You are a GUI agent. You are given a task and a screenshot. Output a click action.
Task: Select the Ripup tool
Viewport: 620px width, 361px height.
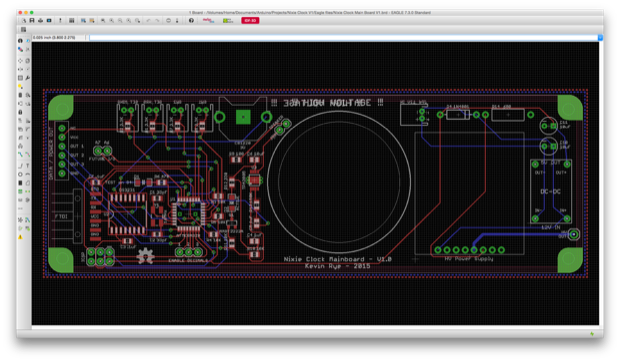[28, 155]
